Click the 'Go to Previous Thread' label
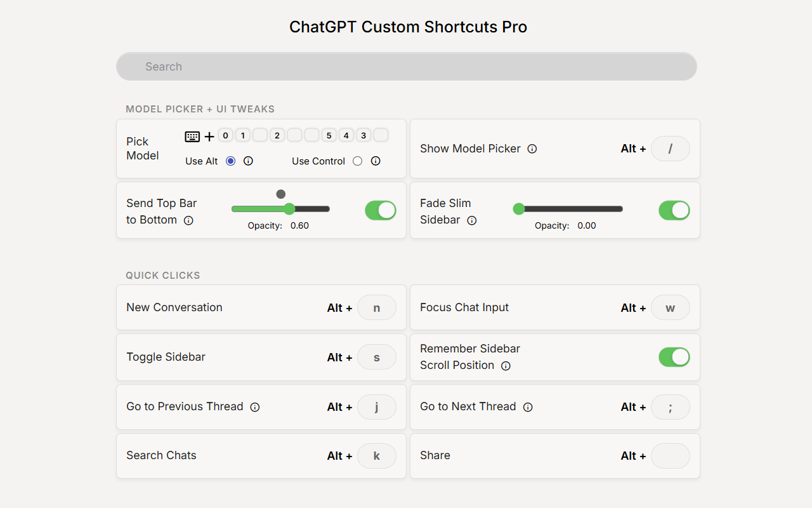Image resolution: width=812 pixels, height=508 pixels. 185,406
